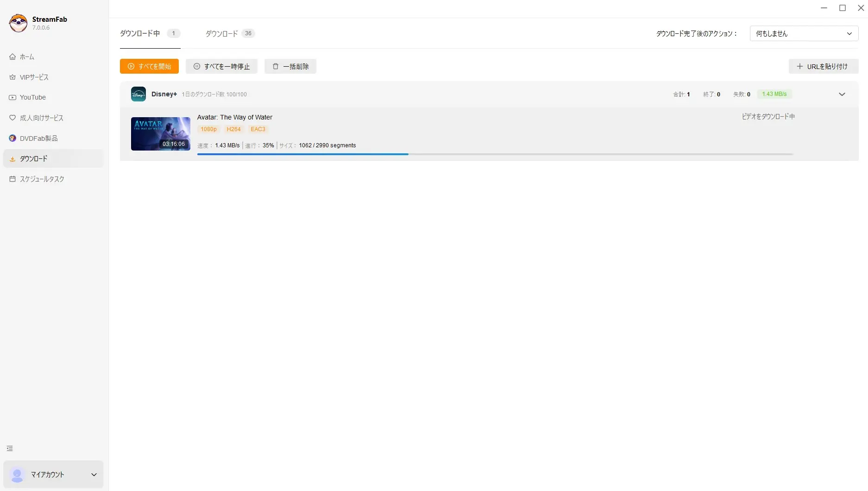Click the 1日のダウンロード数 100/100 text
Image resolution: width=868 pixels, height=491 pixels.
point(214,94)
